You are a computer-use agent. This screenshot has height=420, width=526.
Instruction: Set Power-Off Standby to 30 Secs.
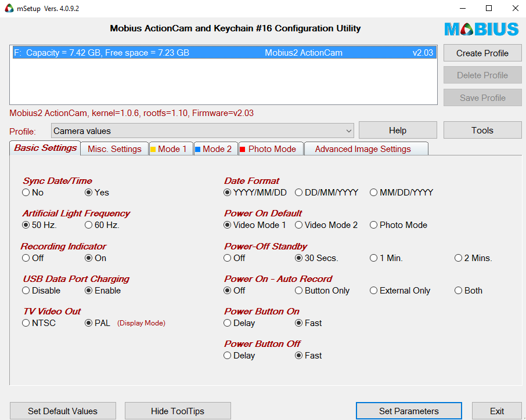click(316, 258)
